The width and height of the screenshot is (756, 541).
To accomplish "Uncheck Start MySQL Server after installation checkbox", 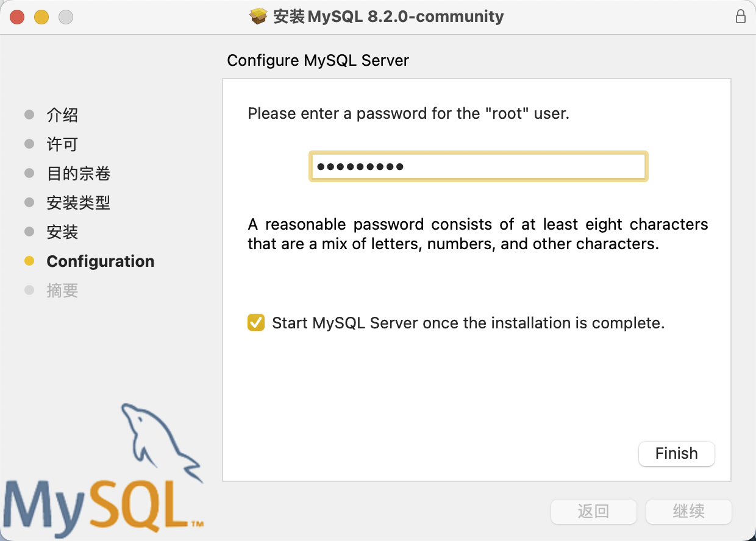I will 256,322.
